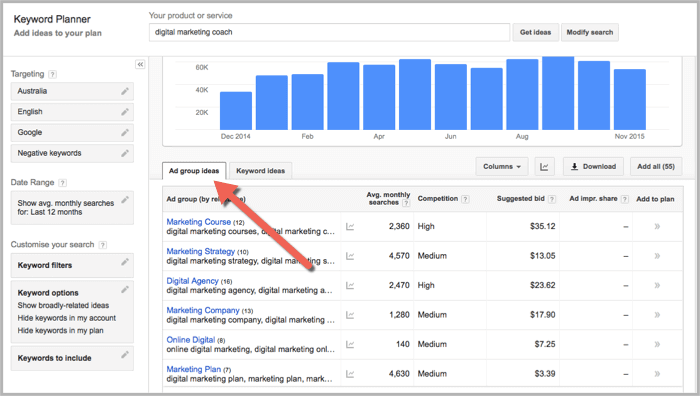This screenshot has height=396, width=700.
Task: Open Date Range help question mark
Action: pyautogui.click(x=62, y=183)
